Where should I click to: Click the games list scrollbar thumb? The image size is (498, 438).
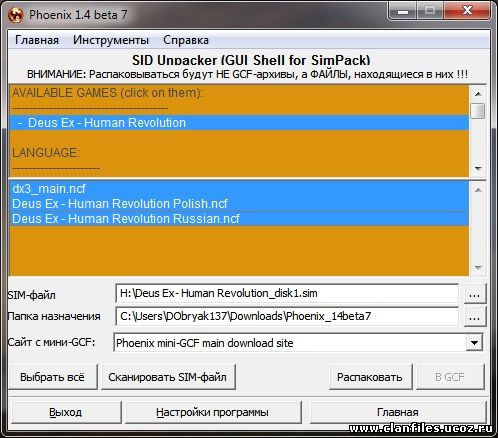tap(478, 111)
